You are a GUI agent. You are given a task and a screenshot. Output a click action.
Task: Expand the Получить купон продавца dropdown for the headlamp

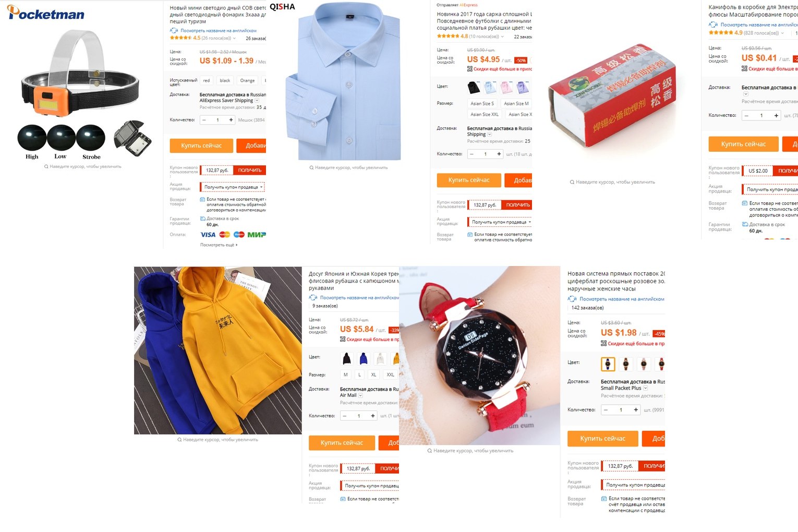click(x=233, y=187)
